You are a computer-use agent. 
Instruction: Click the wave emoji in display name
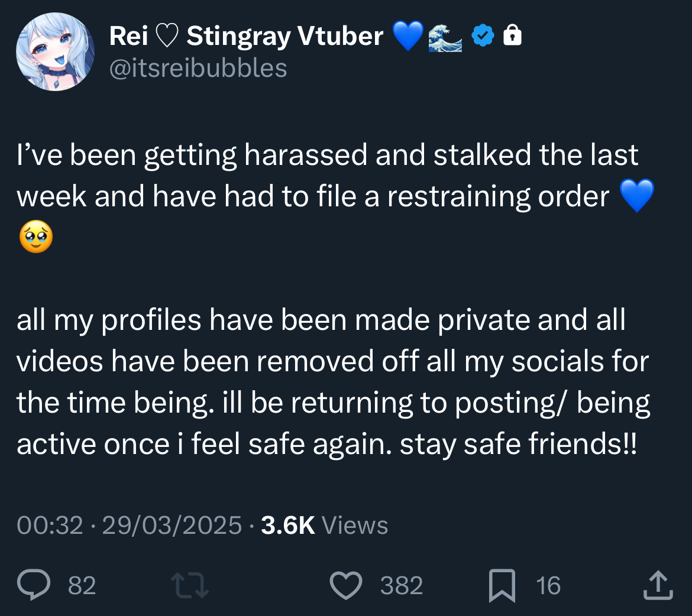[x=445, y=37]
